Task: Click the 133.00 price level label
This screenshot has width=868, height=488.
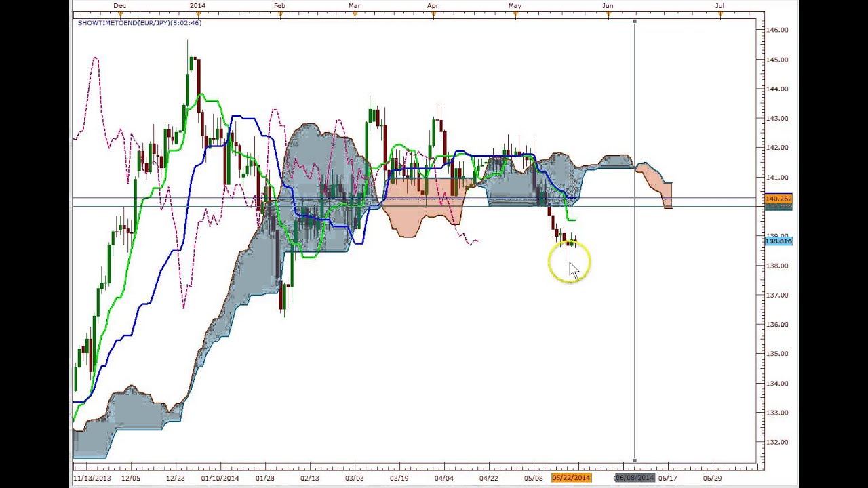Action: (776, 413)
